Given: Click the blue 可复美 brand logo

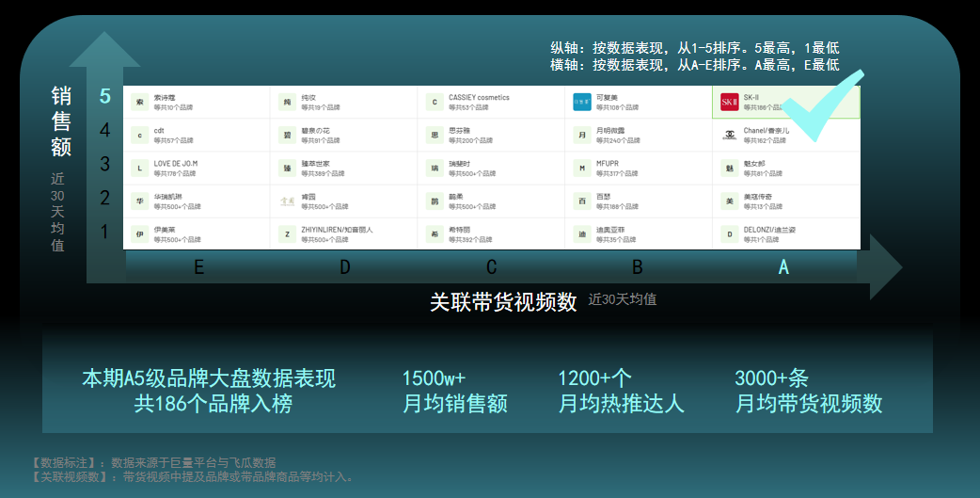Looking at the screenshot, I should pyautogui.click(x=582, y=102).
